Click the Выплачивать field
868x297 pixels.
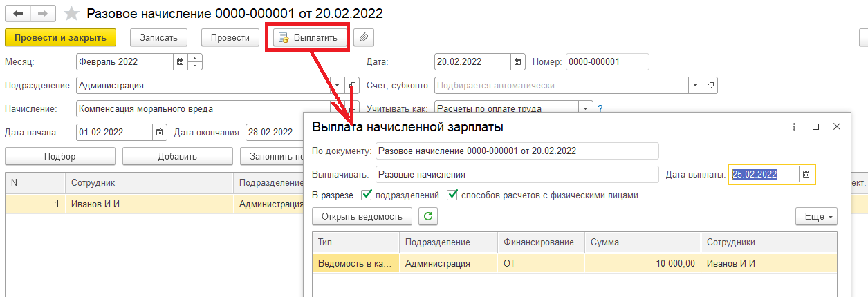point(517,175)
